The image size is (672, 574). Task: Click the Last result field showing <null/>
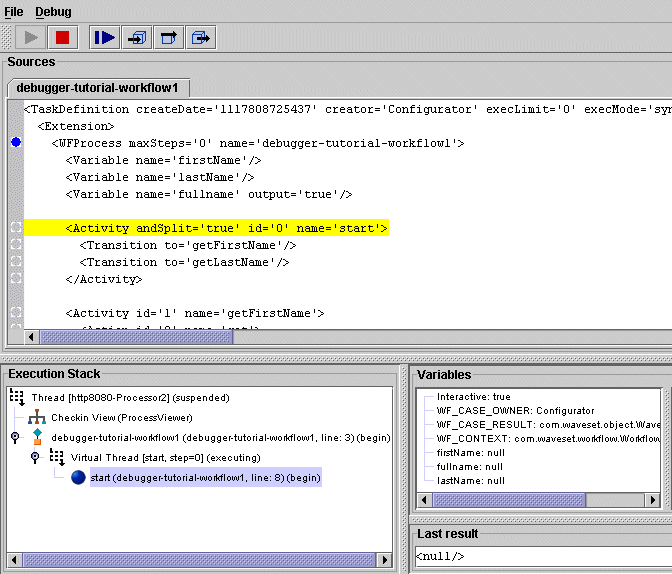[543, 556]
